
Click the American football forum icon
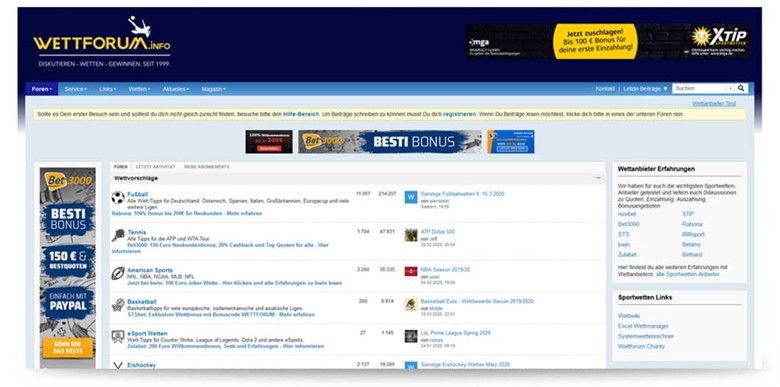pos(118,273)
